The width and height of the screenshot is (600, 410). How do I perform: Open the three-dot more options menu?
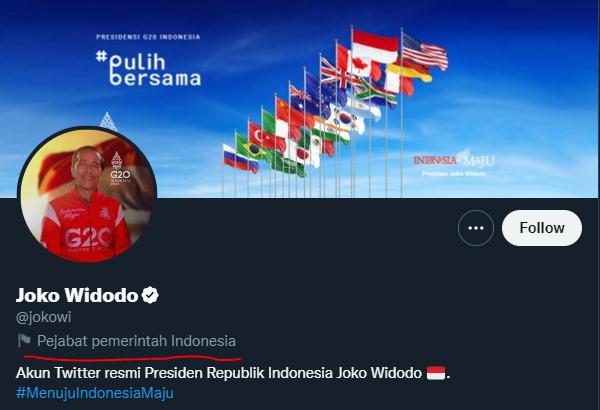(476, 228)
